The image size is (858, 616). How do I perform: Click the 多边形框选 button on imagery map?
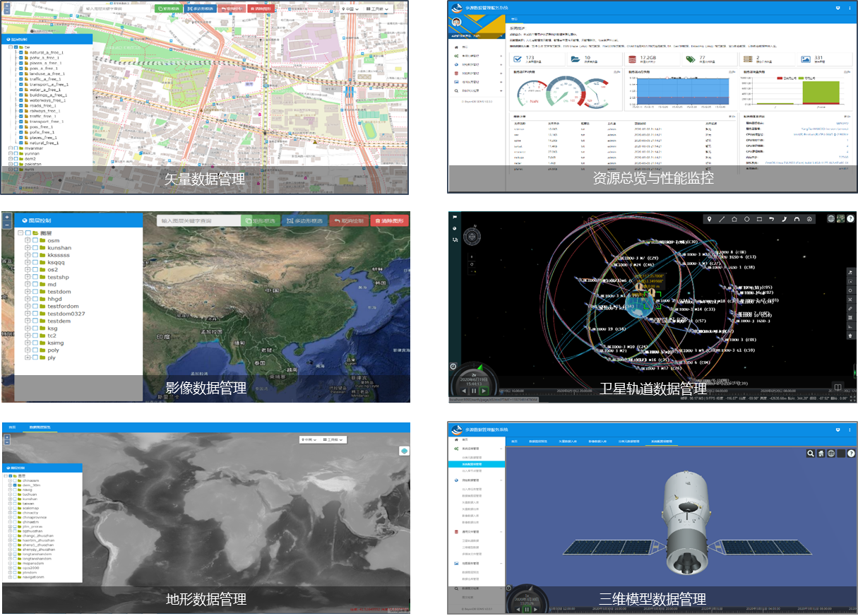click(305, 221)
